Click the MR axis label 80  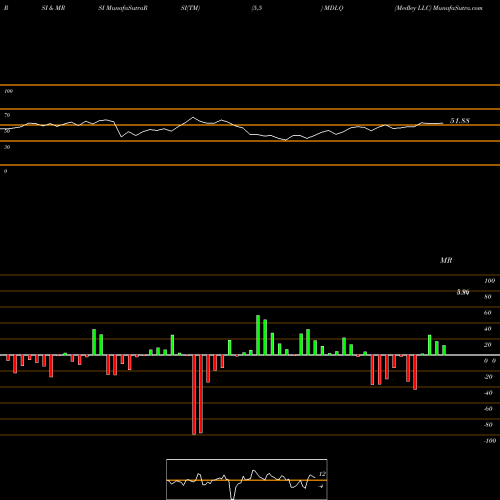pos(487,297)
